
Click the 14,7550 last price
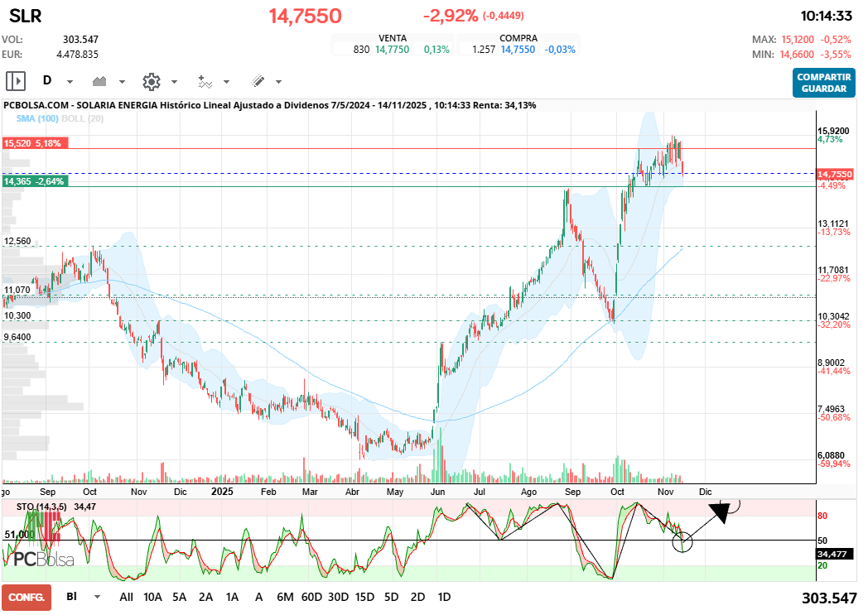coord(305,16)
